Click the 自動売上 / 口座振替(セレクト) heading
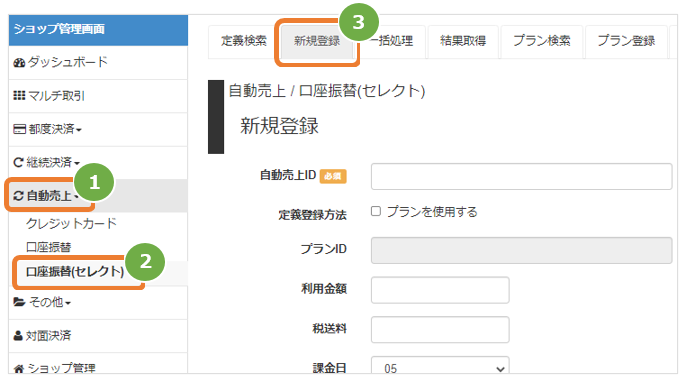 coord(327,91)
